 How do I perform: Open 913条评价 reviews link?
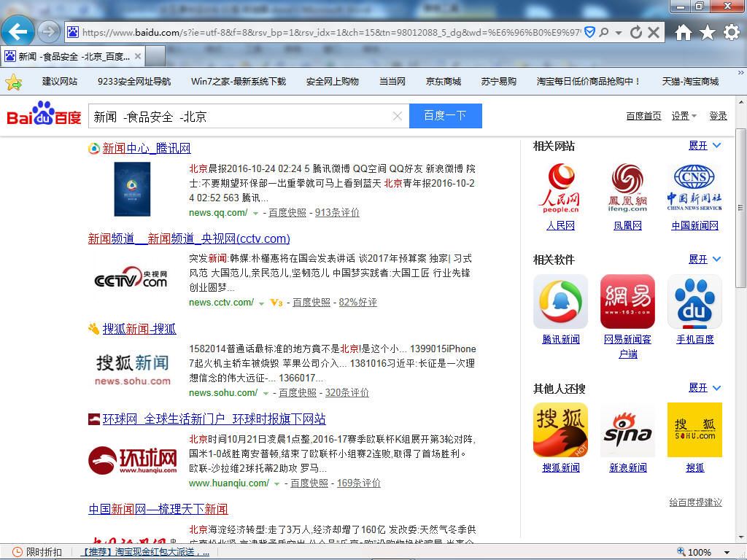337,212
